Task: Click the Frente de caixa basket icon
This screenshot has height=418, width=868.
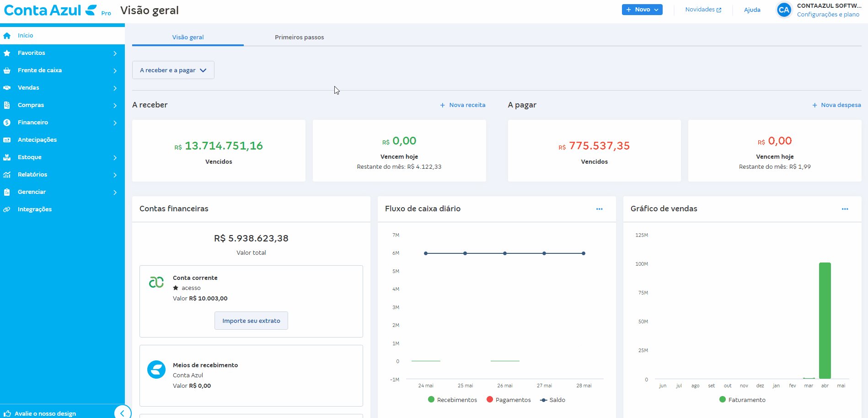Action: click(x=7, y=70)
